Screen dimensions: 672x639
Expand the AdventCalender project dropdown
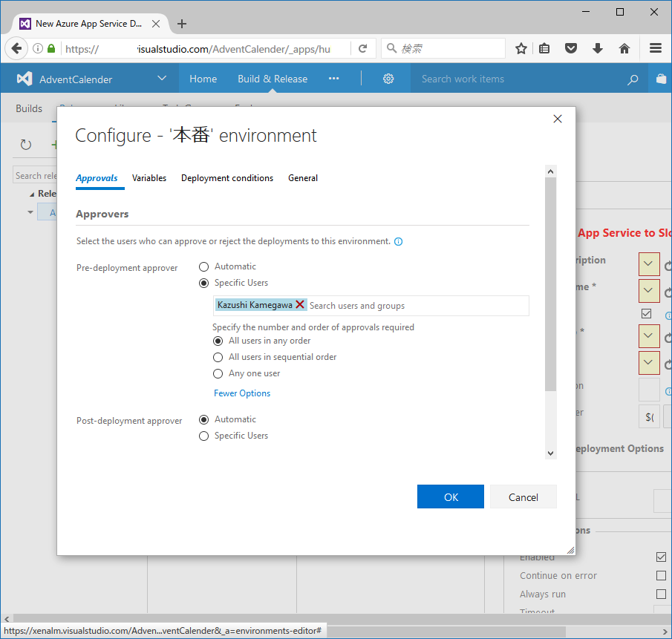[x=162, y=79]
